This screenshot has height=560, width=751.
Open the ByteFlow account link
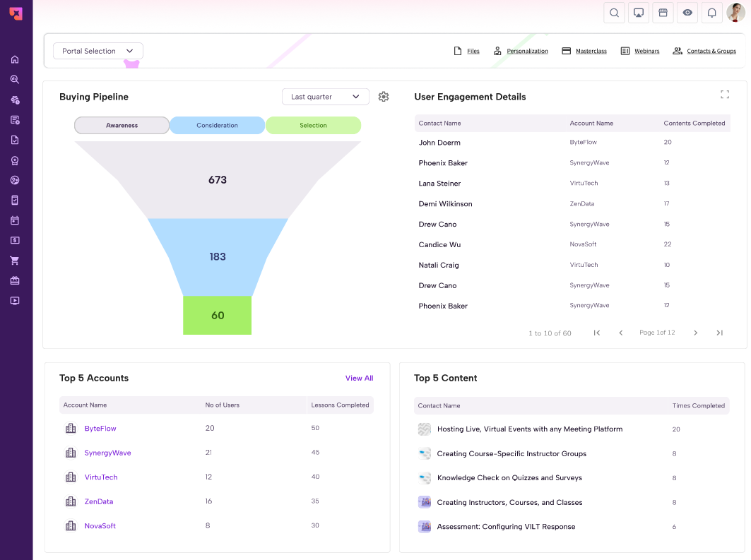point(102,428)
